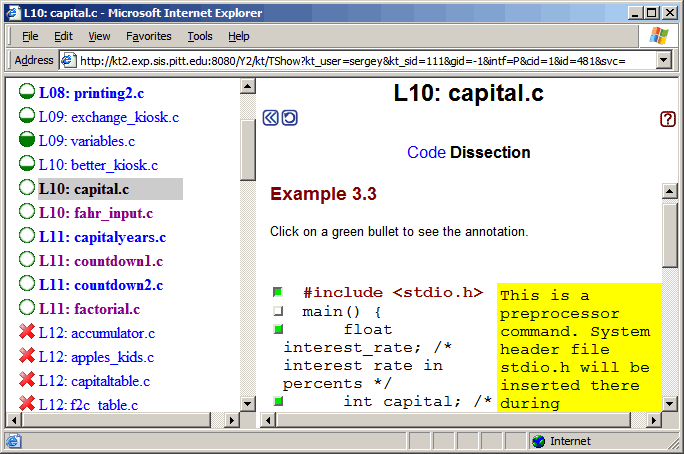684x454 pixels.
Task: Click the white bullet beside main()
Action: point(278,311)
